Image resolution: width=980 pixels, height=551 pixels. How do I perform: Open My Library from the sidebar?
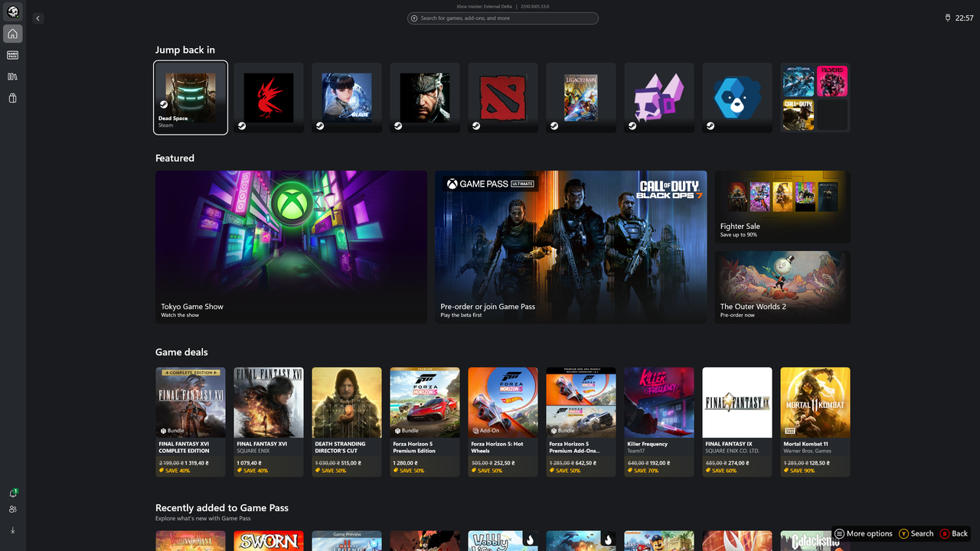[x=12, y=77]
